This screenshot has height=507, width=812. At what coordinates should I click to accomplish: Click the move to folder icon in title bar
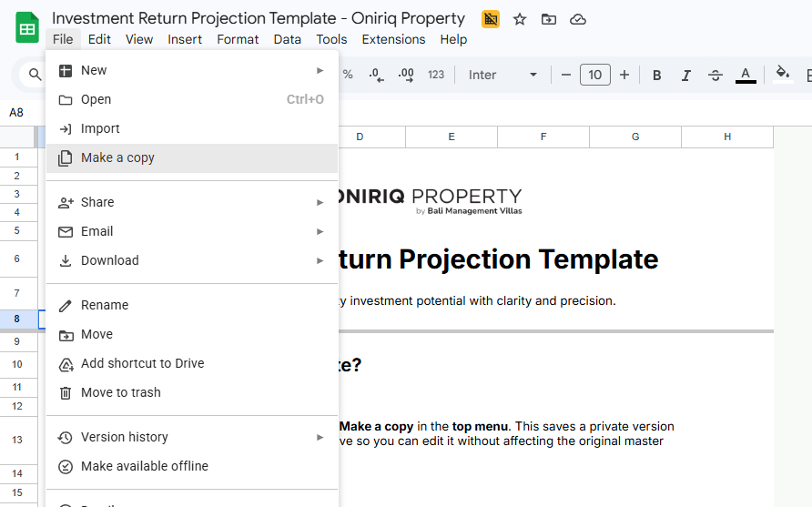click(548, 20)
